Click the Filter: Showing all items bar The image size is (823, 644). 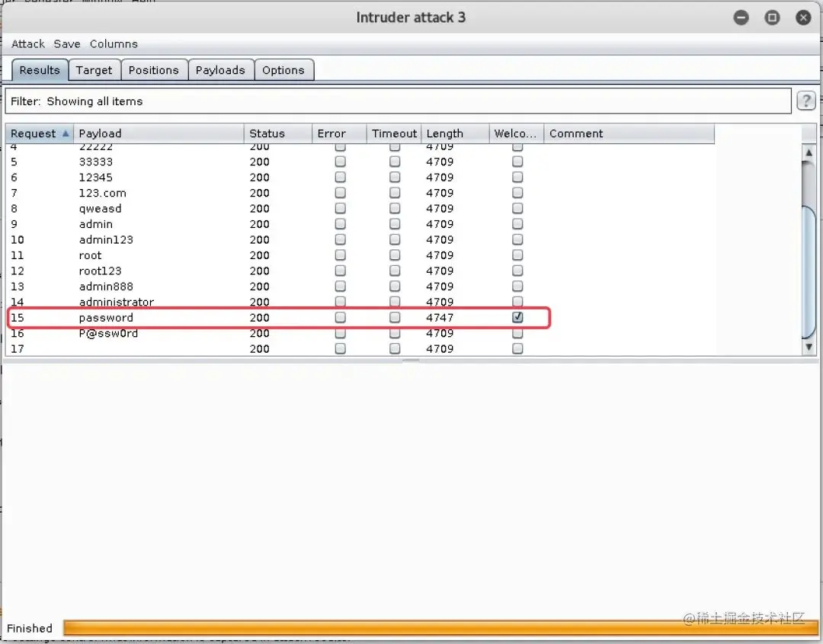pyautogui.click(x=398, y=101)
